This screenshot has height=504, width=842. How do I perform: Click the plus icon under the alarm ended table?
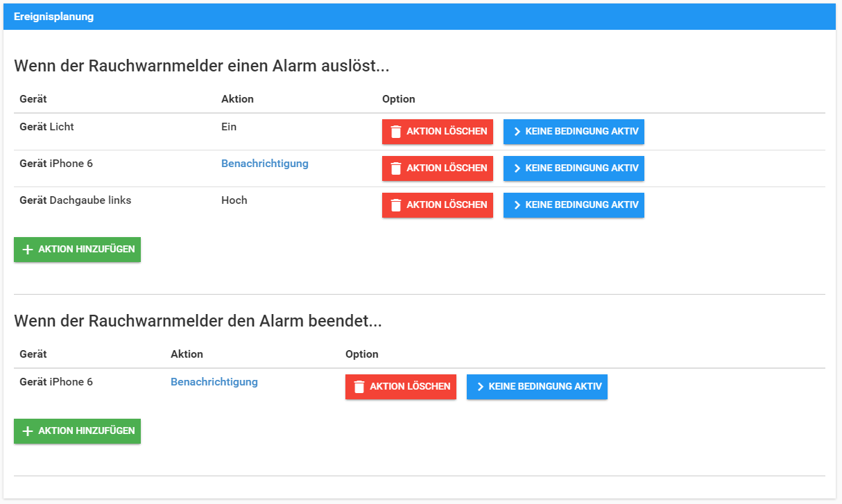point(28,431)
